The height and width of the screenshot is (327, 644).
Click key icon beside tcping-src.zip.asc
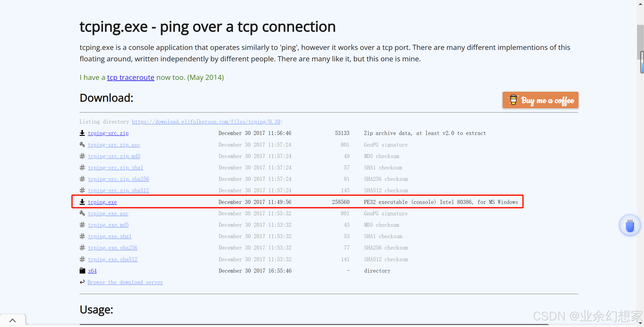82,145
